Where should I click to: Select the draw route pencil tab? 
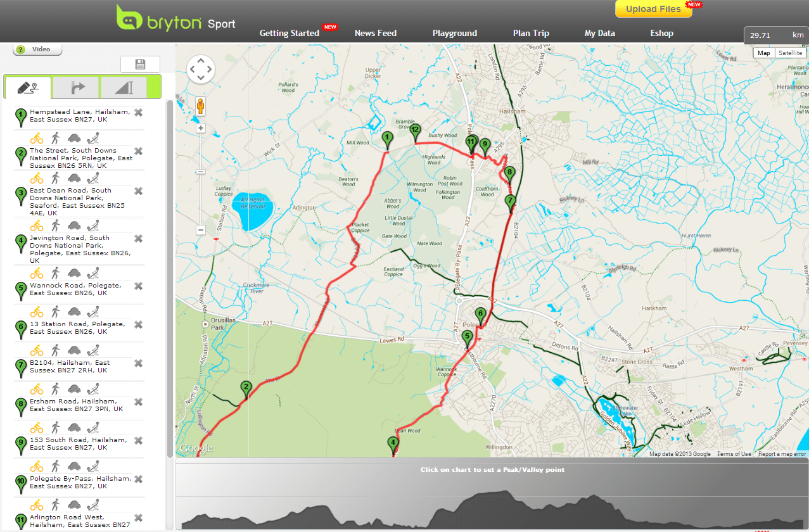(27, 87)
